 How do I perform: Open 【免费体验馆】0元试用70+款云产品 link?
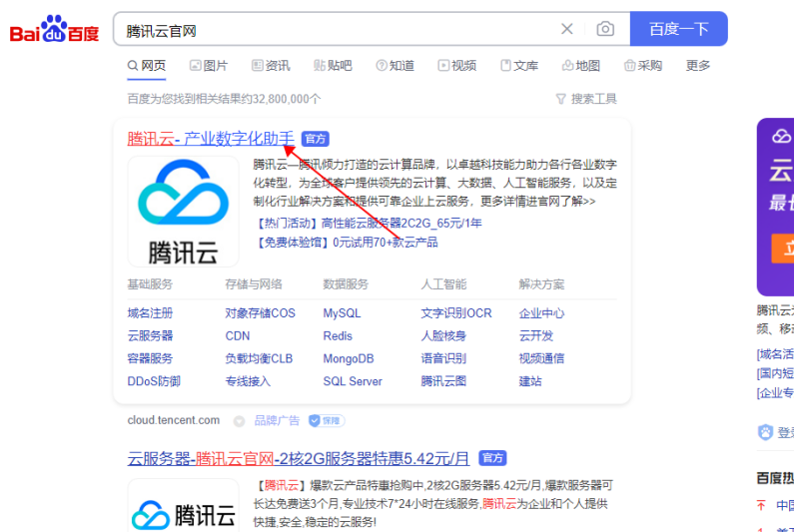point(346,243)
